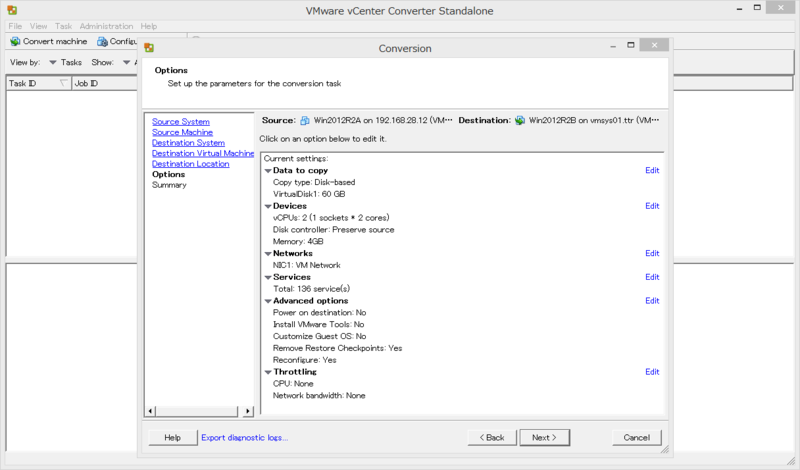Click the Conversion dialog title icon
This screenshot has width=800, height=470.
click(149, 48)
